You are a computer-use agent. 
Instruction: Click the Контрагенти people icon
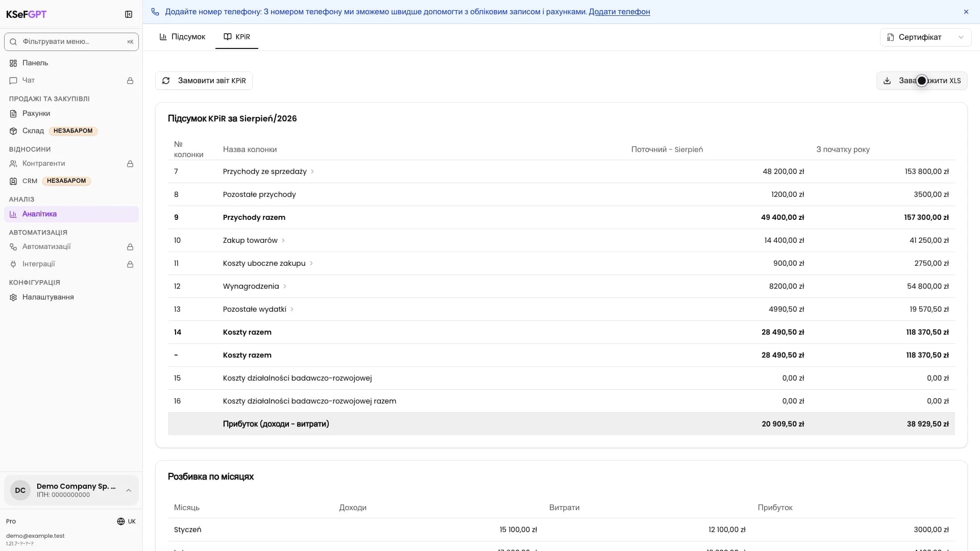pos(13,164)
